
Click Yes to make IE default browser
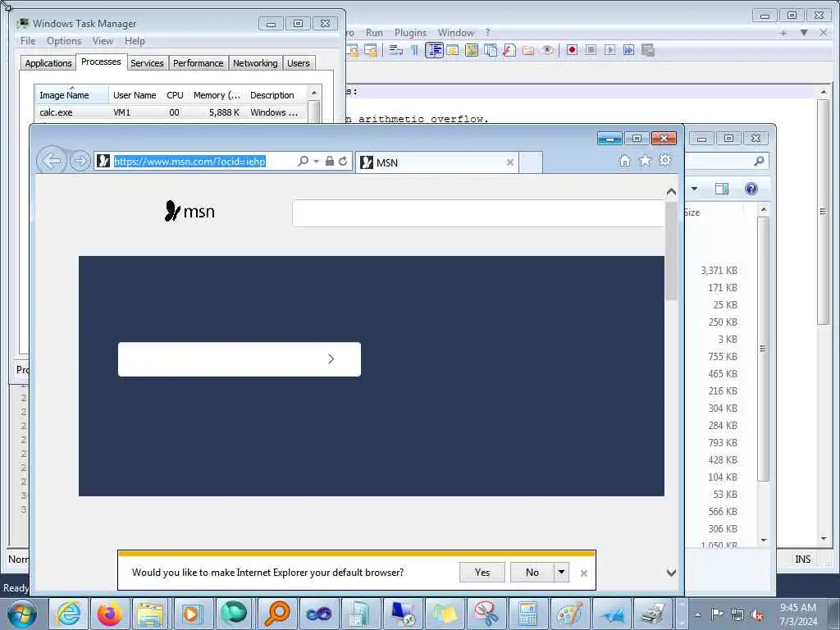click(x=482, y=572)
